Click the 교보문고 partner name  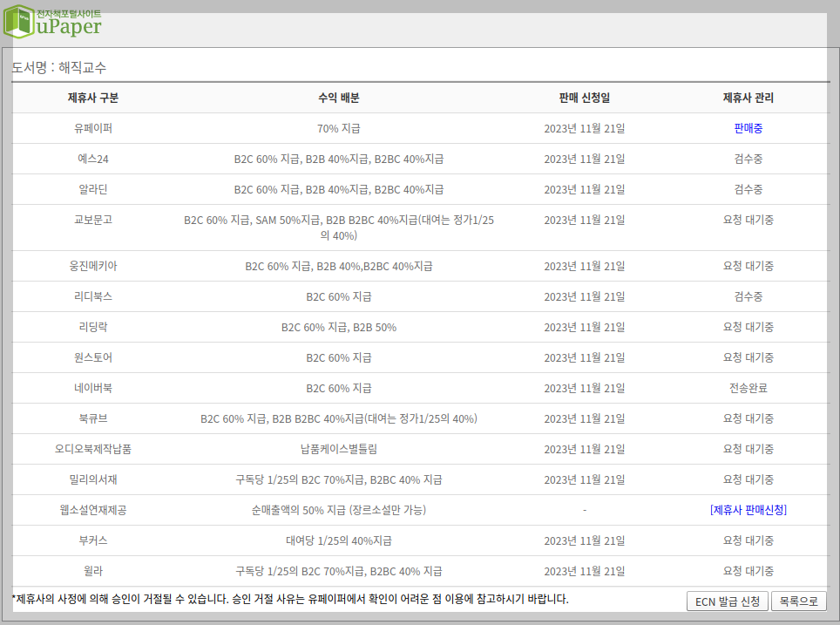[92, 220]
